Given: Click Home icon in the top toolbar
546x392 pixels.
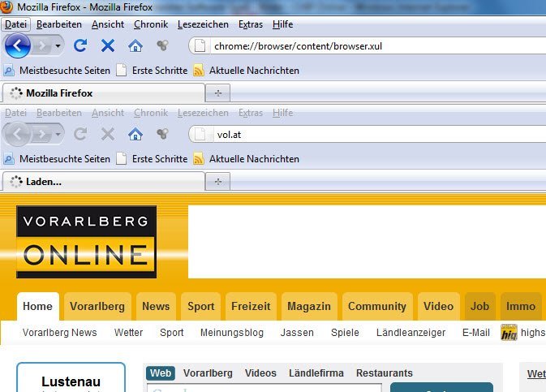Looking at the screenshot, I should [x=135, y=45].
